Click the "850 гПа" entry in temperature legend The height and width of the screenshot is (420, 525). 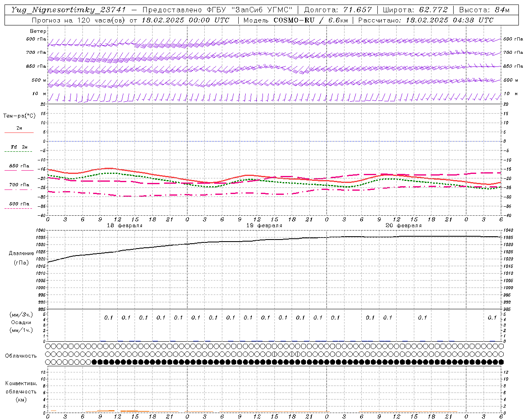point(19,166)
